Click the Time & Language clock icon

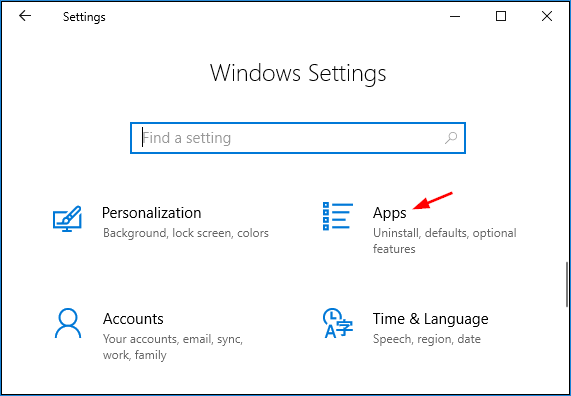(338, 323)
